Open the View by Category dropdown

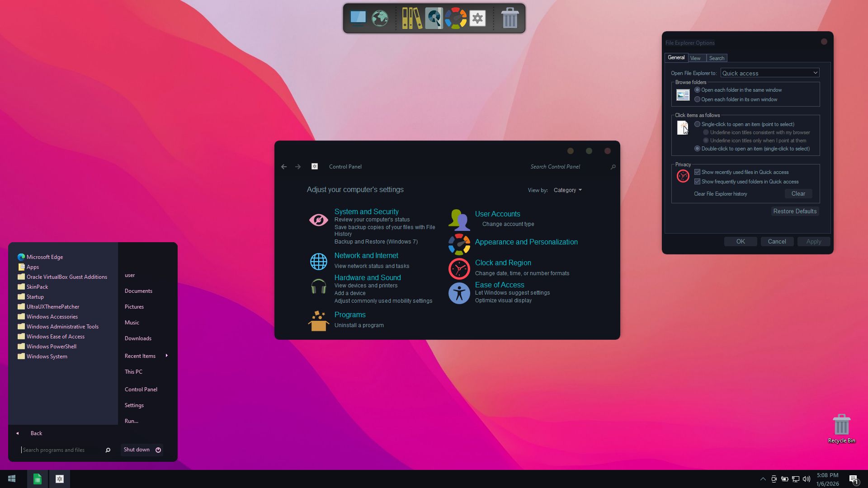[x=568, y=190]
